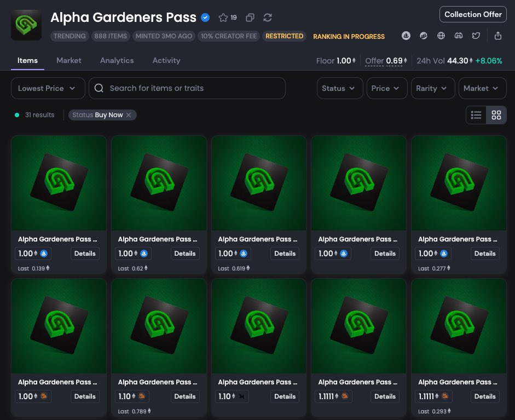The image size is (515, 420).
Task: Switch results to list view layout
Action: pyautogui.click(x=476, y=115)
